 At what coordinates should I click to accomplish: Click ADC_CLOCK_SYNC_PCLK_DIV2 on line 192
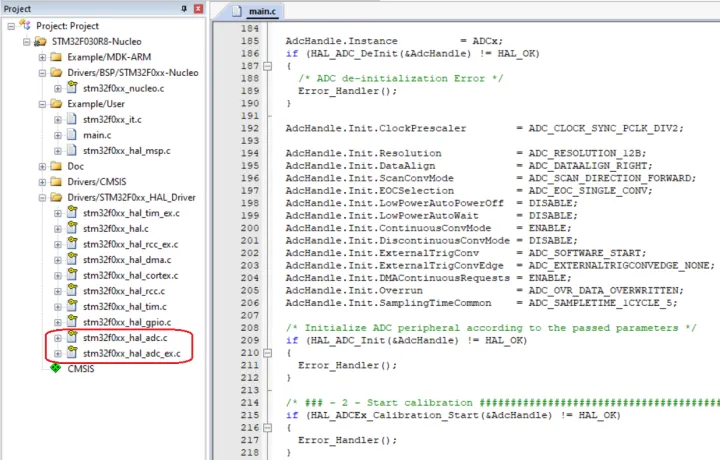pyautogui.click(x=603, y=129)
